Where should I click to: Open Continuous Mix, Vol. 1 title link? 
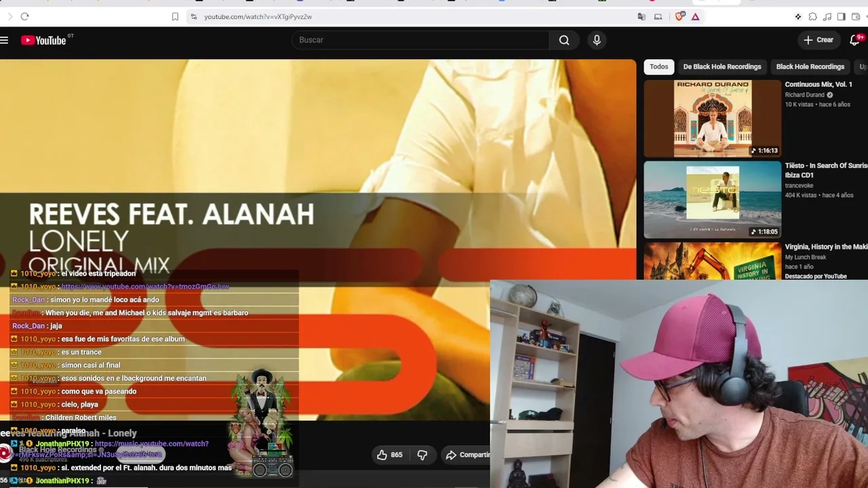pyautogui.click(x=818, y=85)
